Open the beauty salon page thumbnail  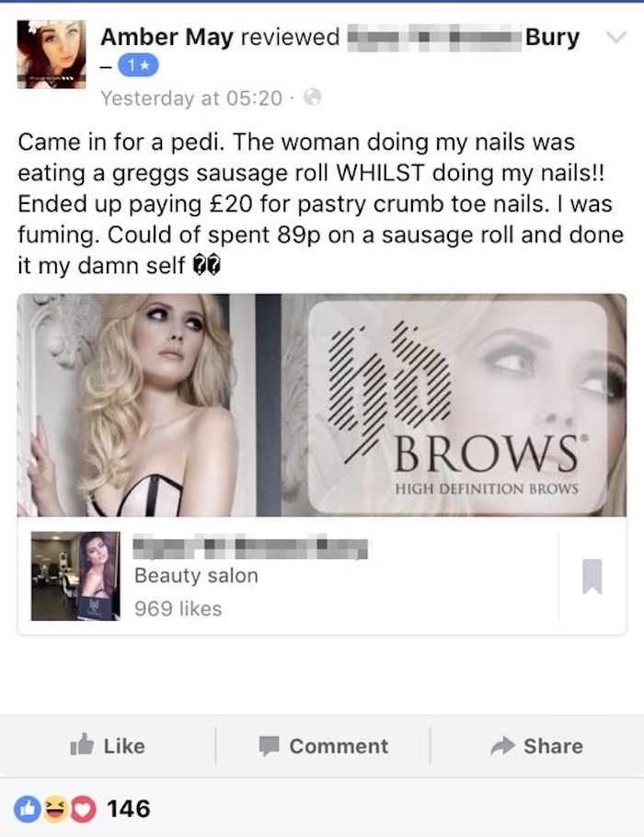75,576
